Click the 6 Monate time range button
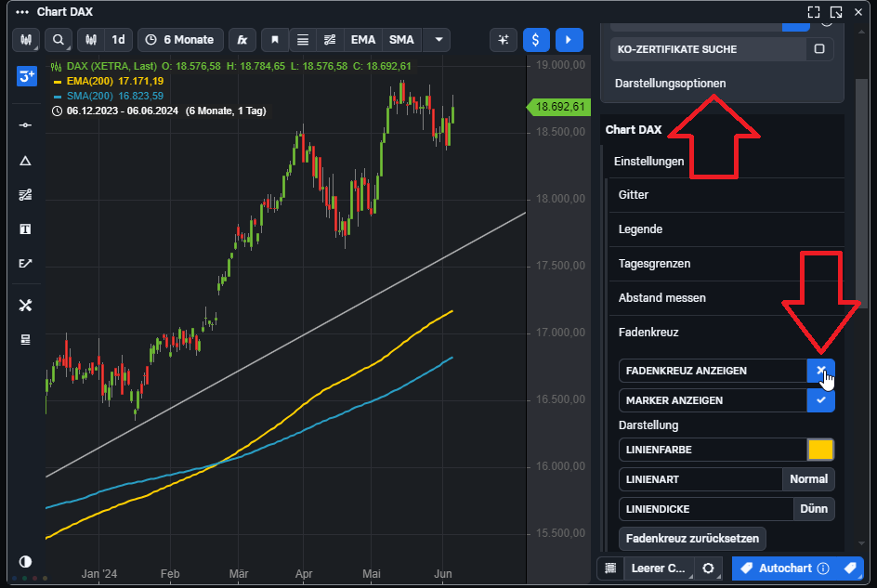This screenshot has height=588, width=877. [180, 40]
